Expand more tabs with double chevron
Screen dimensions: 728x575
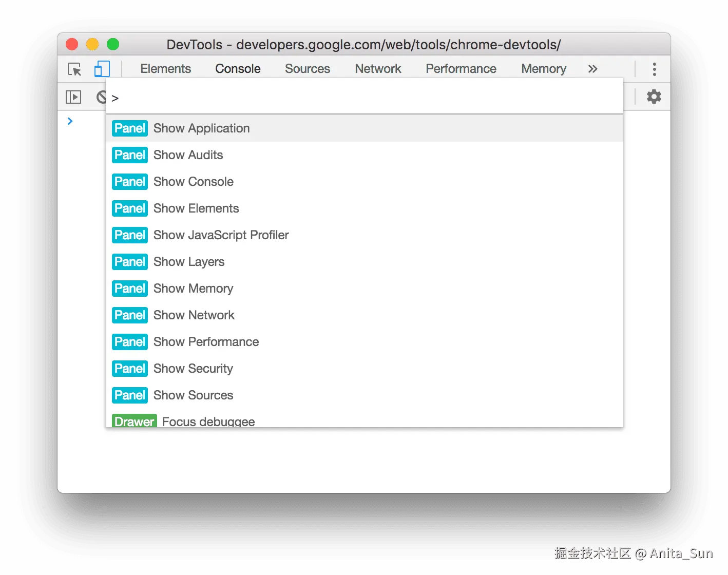tap(592, 69)
